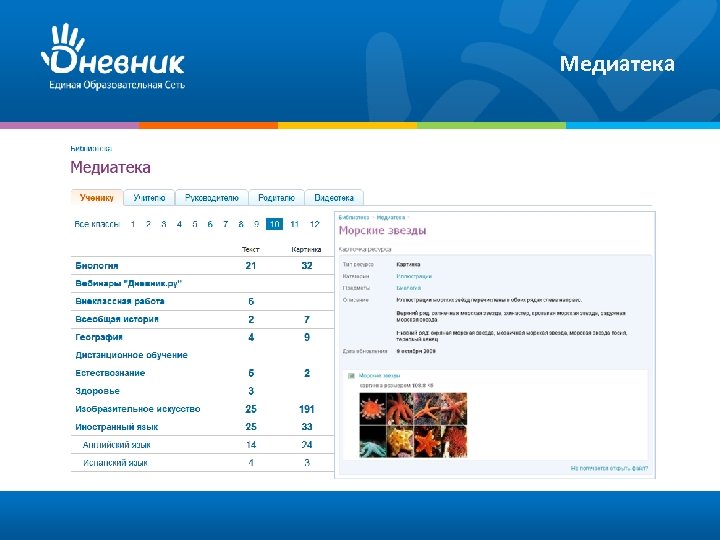The width and height of the screenshot is (720, 540).
Task: Filter by class 2
Action: tap(148, 224)
